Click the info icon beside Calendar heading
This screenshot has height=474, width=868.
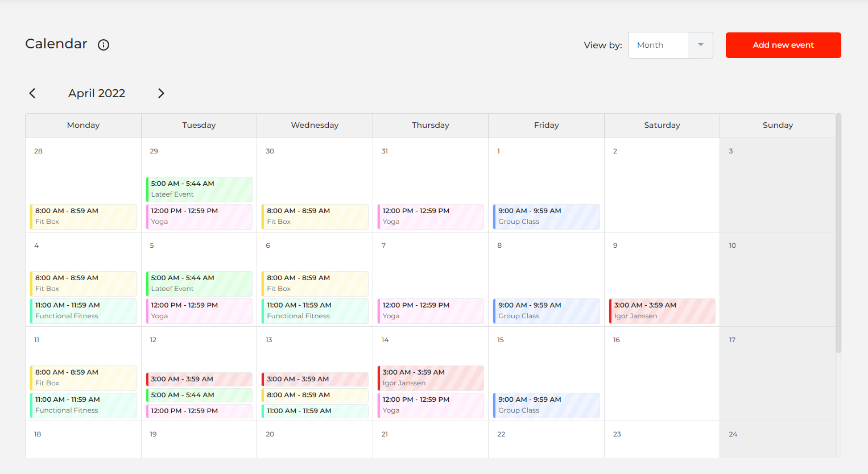103,44
